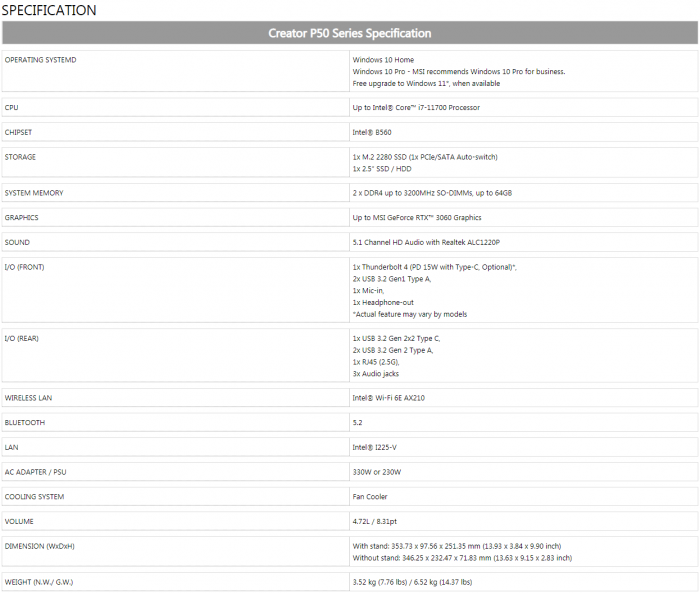Click the Fan Cooler cooling system value
This screenshot has height=593, width=700.
370,496
